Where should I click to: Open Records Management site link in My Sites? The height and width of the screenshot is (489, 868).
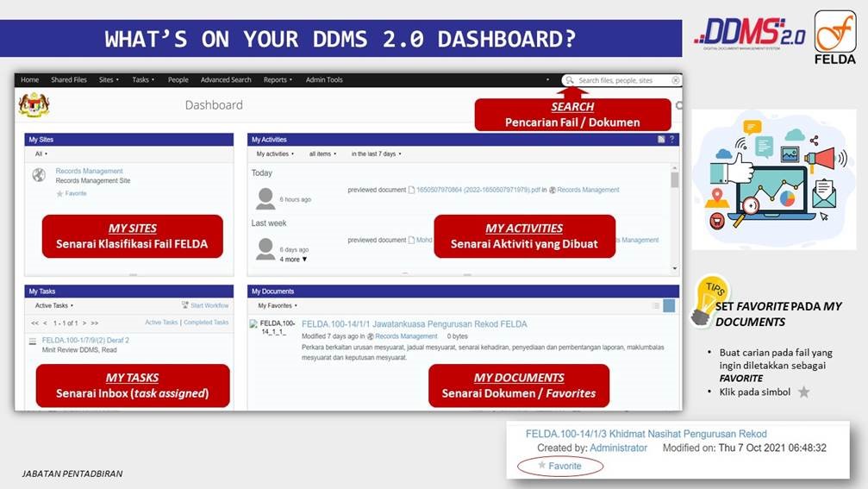pos(89,171)
